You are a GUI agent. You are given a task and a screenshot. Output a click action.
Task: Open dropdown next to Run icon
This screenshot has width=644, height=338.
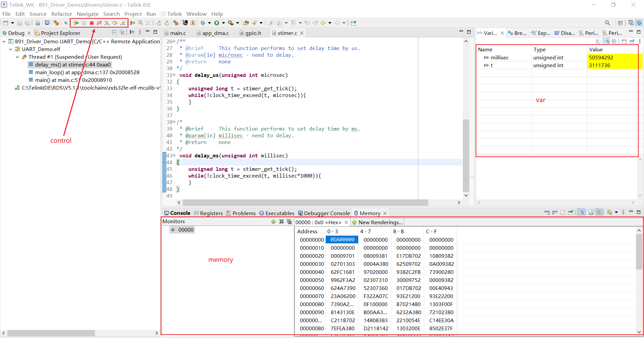pos(223,23)
